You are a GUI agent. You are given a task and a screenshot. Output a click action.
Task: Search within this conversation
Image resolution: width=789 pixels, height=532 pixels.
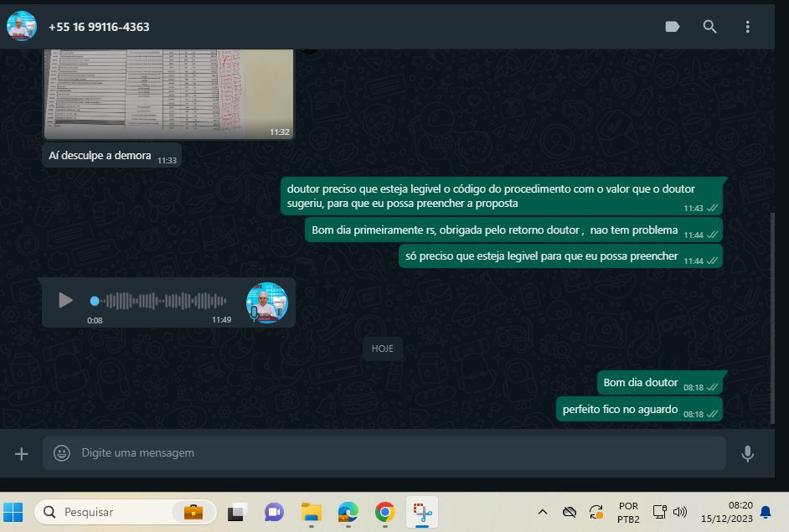(x=709, y=27)
